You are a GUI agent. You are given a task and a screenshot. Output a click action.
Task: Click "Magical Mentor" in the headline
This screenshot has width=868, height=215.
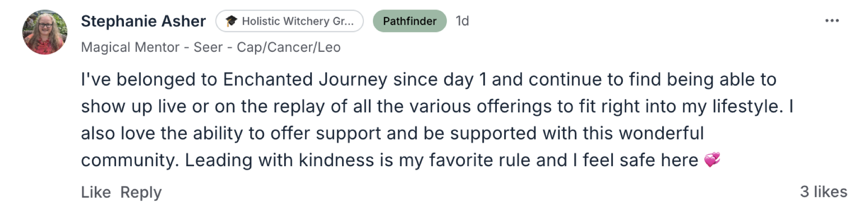coord(130,47)
